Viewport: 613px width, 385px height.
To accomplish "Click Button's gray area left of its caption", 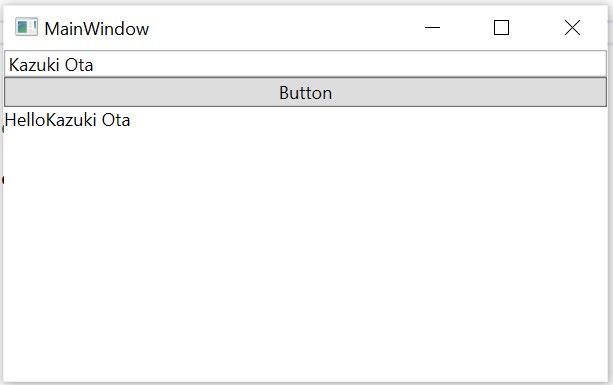I will tap(141, 92).
